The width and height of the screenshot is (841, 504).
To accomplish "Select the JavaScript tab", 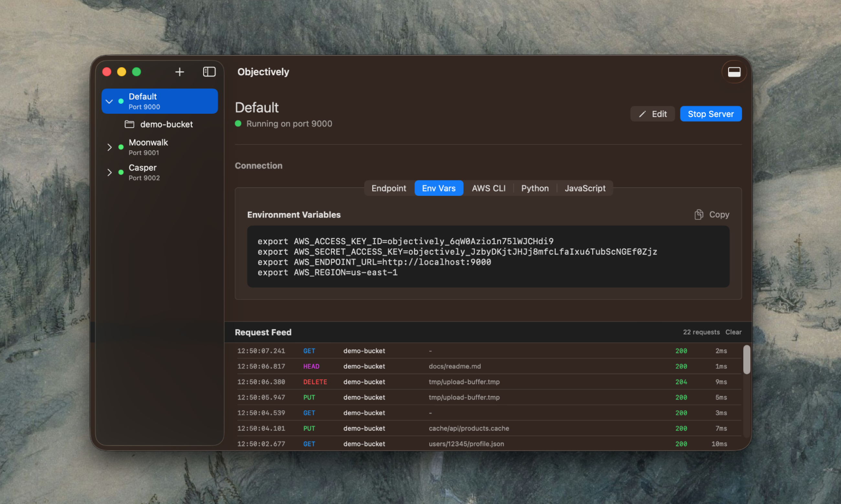I will tap(585, 188).
